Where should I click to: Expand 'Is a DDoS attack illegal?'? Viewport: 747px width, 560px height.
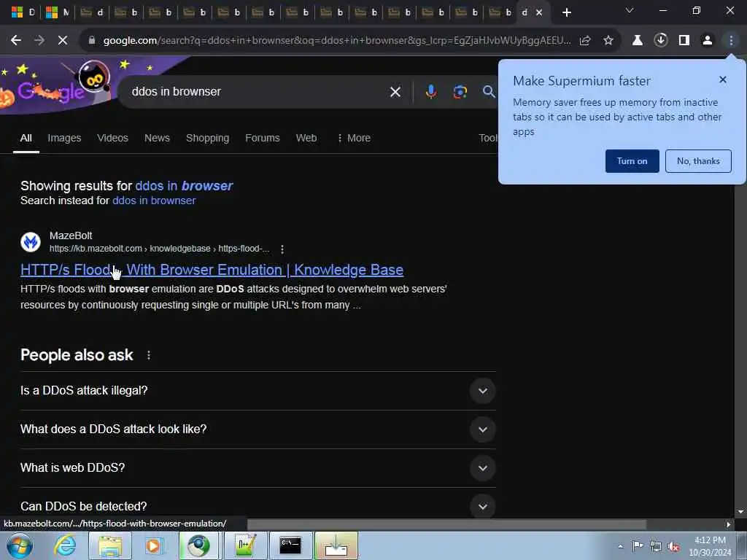[258, 391]
